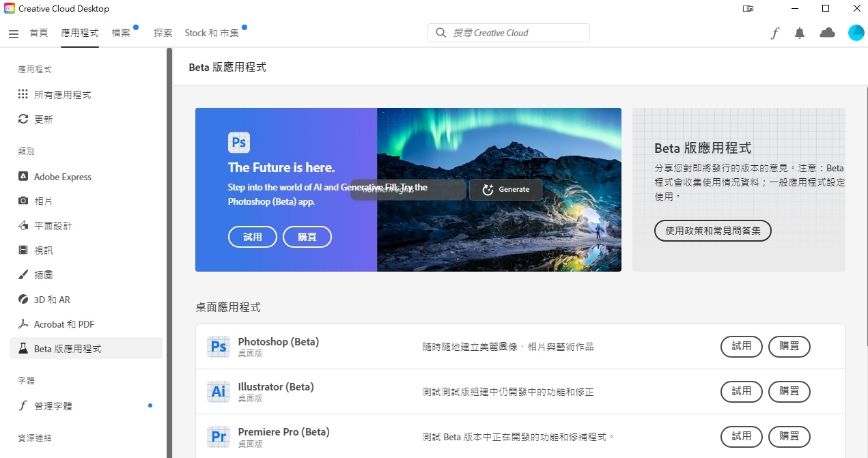
Task: Select 插圖 category label
Action: coord(43,275)
